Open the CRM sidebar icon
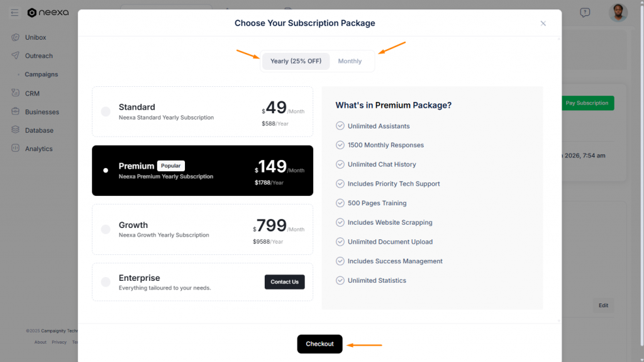The image size is (644, 362). click(x=16, y=93)
